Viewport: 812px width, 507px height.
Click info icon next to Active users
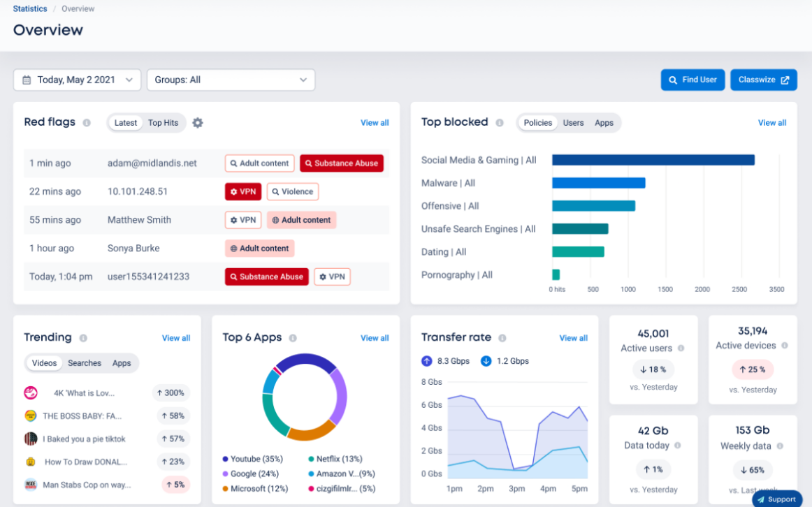click(681, 348)
